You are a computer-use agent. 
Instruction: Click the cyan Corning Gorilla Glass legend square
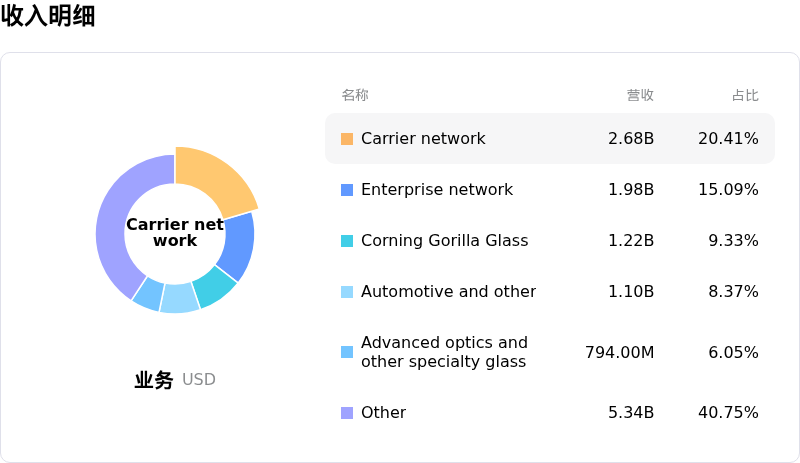[347, 241]
